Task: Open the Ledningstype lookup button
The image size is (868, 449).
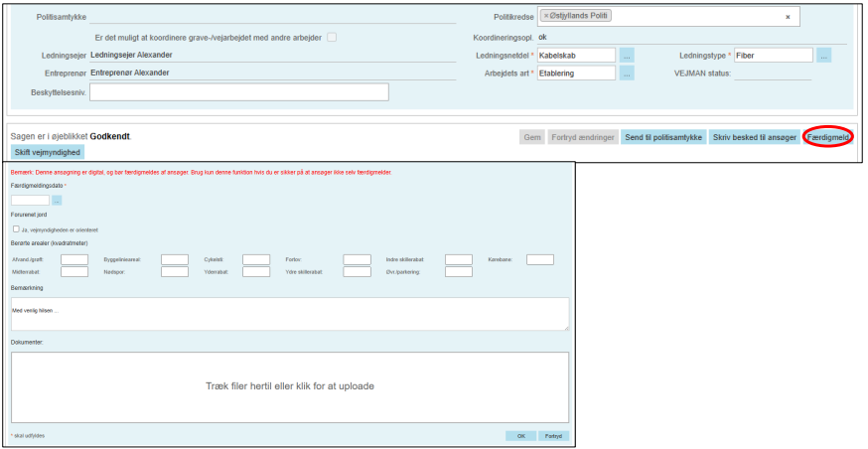Action: (x=823, y=56)
